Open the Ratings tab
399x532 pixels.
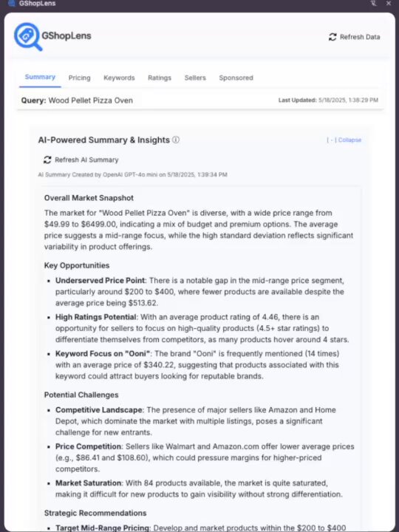[x=160, y=78]
